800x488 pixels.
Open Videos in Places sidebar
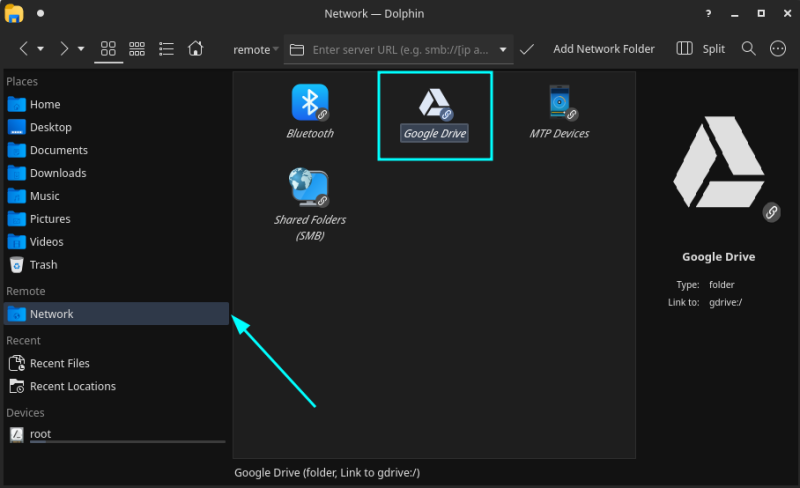116,242
